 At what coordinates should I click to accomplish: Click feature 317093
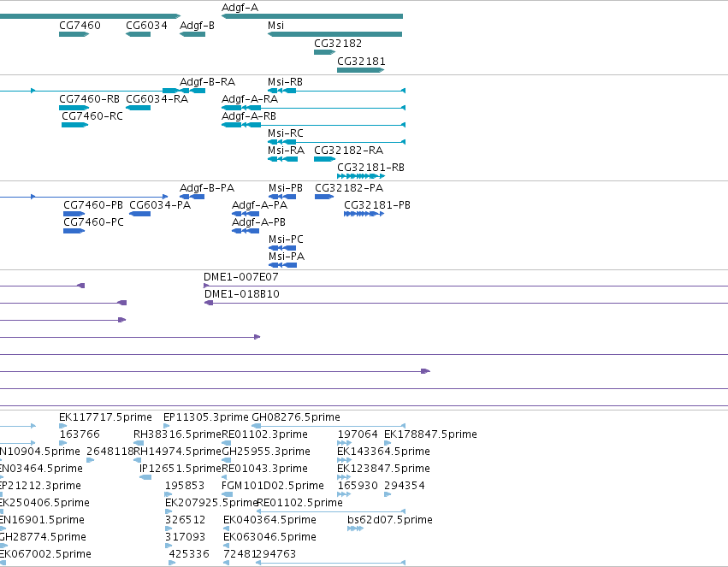[x=169, y=546]
